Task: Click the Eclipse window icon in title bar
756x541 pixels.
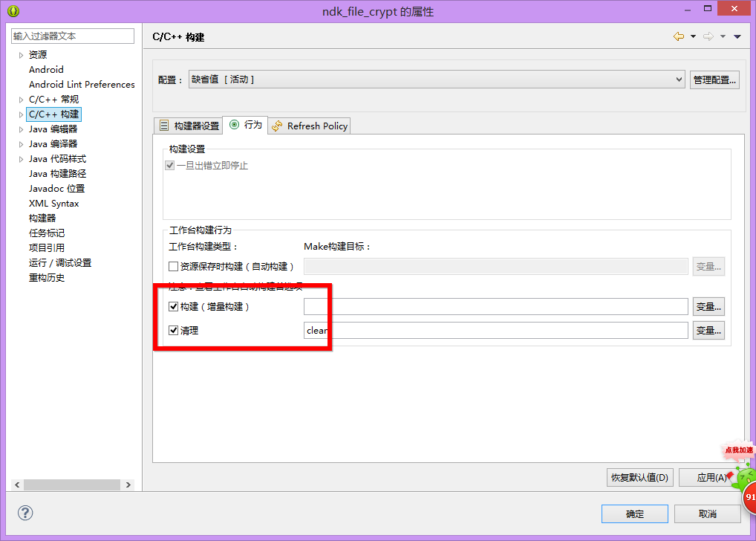Action: point(13,10)
